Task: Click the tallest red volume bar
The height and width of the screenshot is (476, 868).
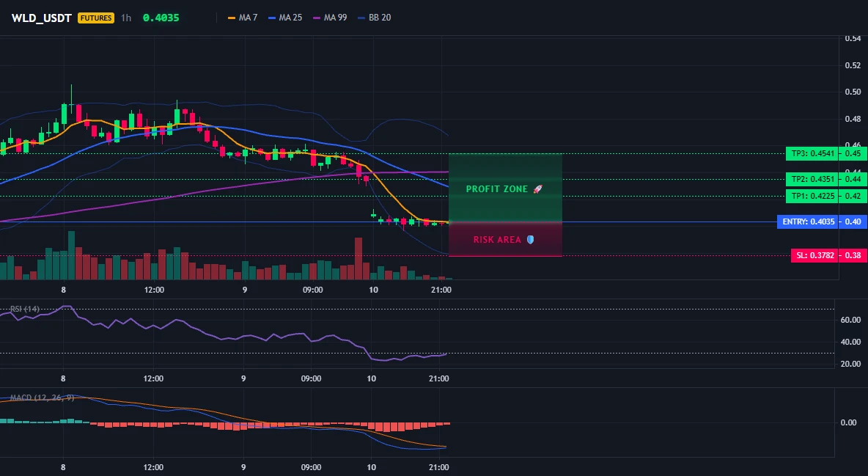Action: (358, 258)
